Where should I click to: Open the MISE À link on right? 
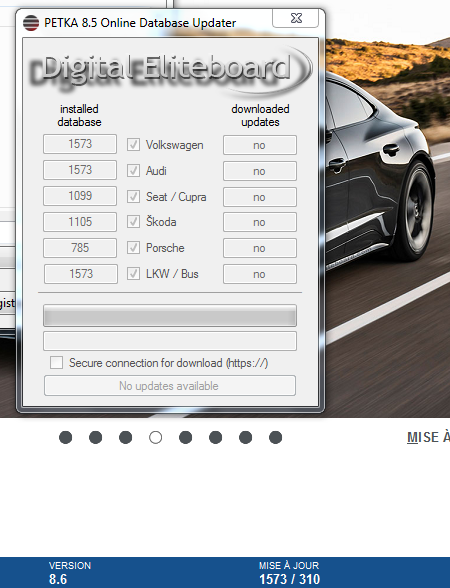(x=428, y=437)
